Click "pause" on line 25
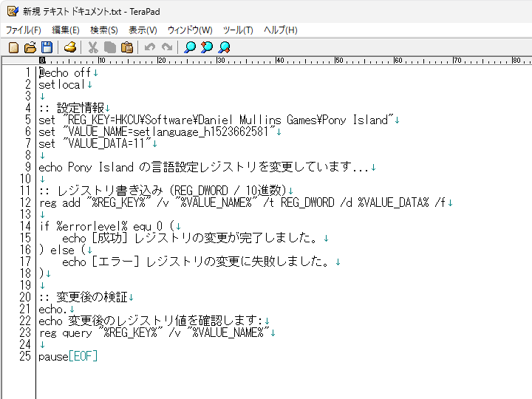Image resolution: width=532 pixels, height=399 pixels. point(53,356)
